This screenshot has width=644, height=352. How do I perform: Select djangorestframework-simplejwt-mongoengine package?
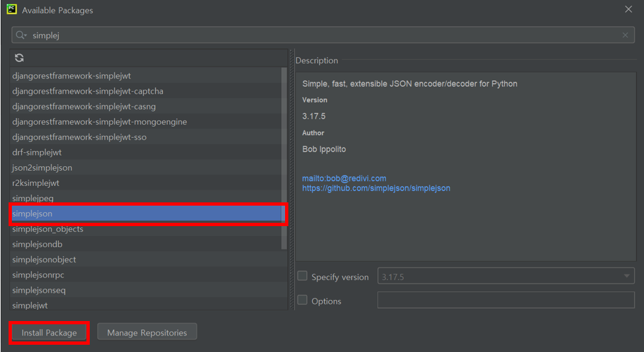pos(145,122)
